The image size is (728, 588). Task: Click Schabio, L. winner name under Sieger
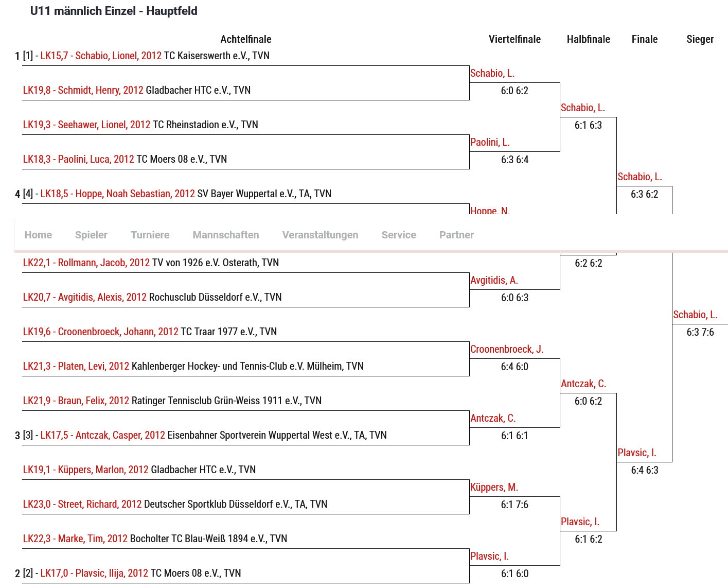(x=695, y=315)
